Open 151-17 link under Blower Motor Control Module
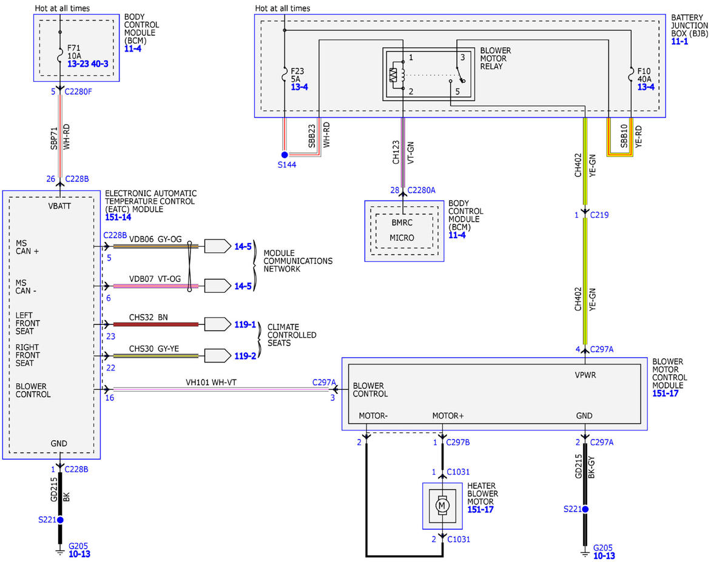Viewport: 728px width, 562px height. (x=666, y=393)
